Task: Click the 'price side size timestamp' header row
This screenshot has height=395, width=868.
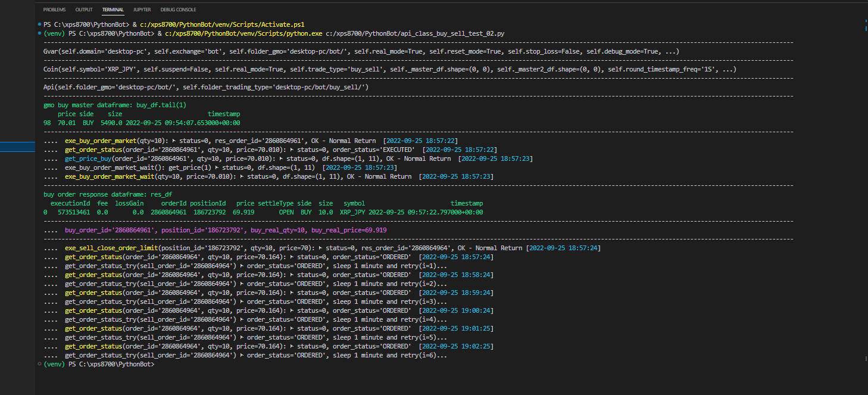Action: coord(149,114)
